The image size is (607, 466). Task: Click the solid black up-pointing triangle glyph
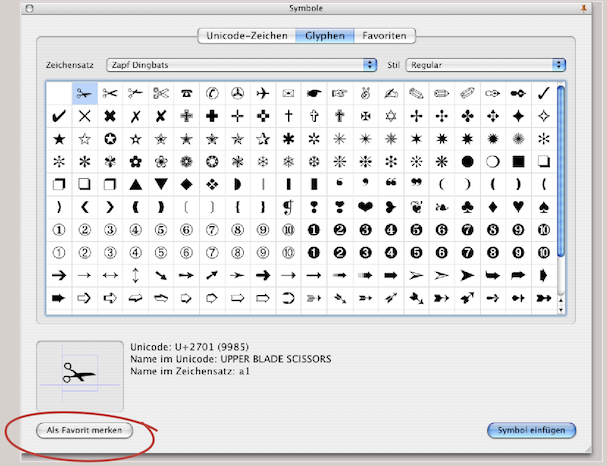135,184
